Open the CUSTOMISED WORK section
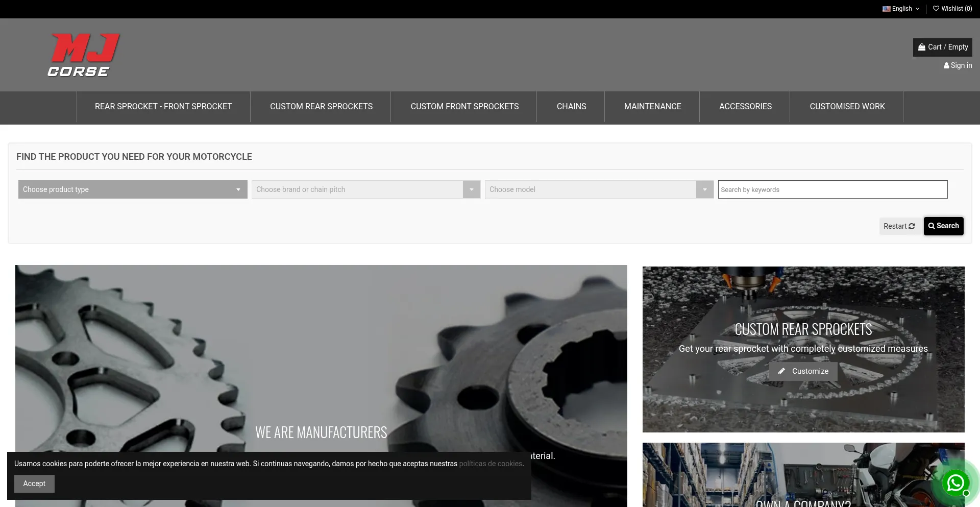 [847, 107]
